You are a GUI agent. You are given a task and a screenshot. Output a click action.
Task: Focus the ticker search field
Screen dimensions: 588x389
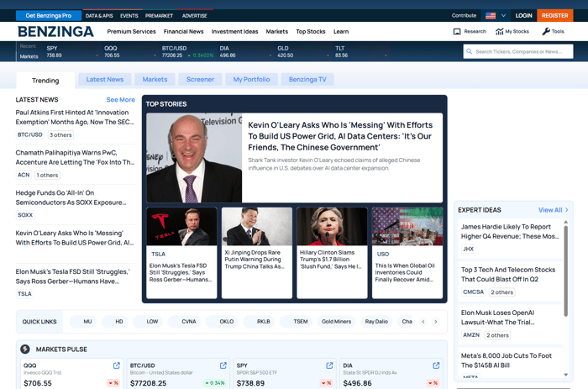tap(518, 51)
